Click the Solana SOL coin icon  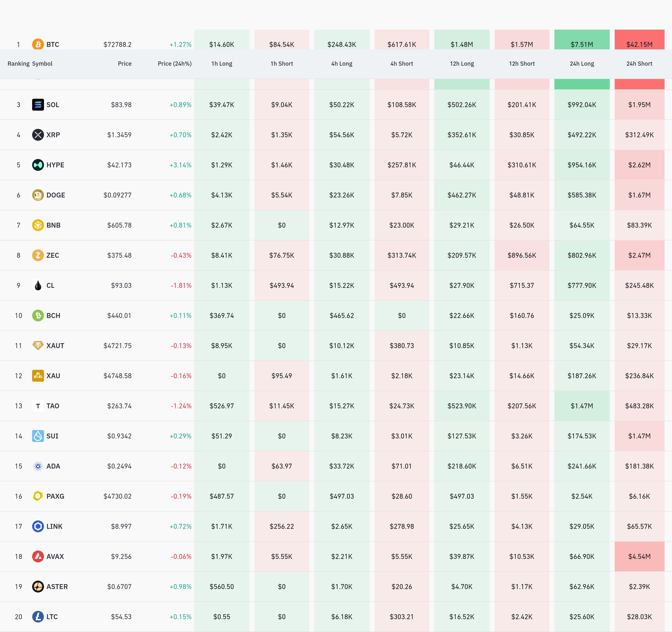coord(38,105)
